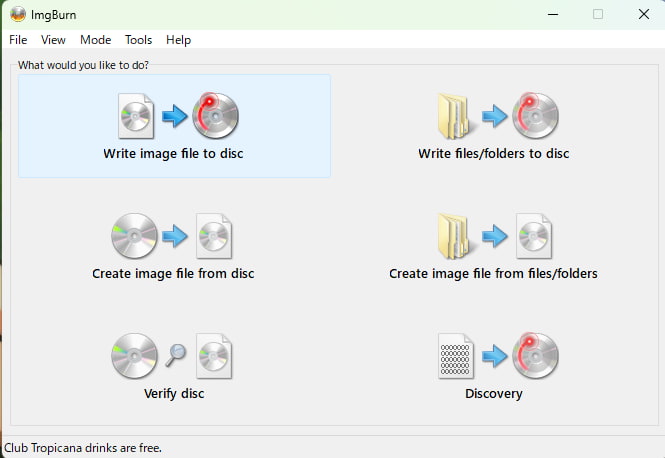Click the "Create image file from files/folders" label

point(493,273)
